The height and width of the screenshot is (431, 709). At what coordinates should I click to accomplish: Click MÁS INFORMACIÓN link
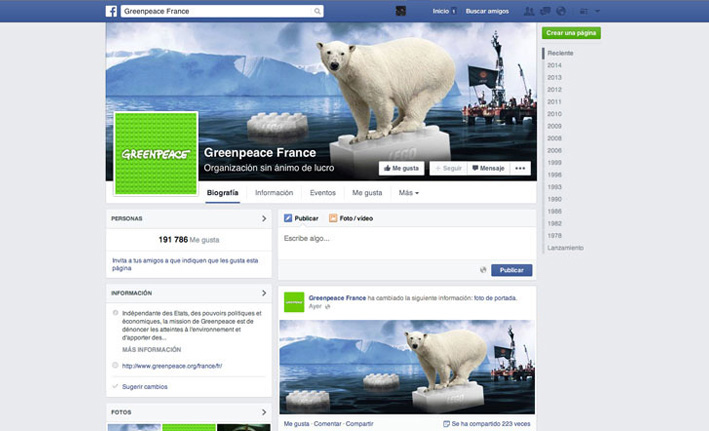[151, 350]
